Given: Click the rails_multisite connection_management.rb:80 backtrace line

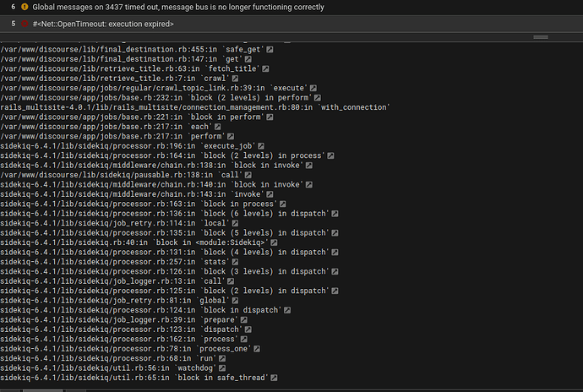Looking at the screenshot, I should coord(195,107).
